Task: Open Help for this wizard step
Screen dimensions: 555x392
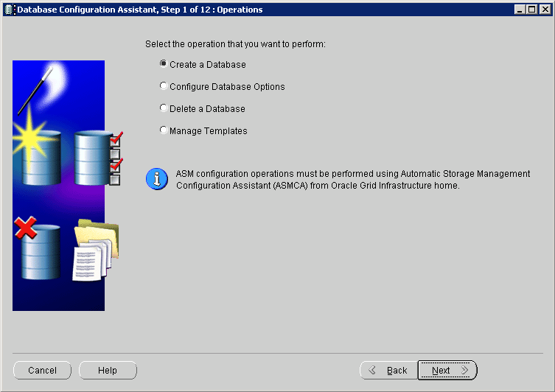Action: (108, 370)
